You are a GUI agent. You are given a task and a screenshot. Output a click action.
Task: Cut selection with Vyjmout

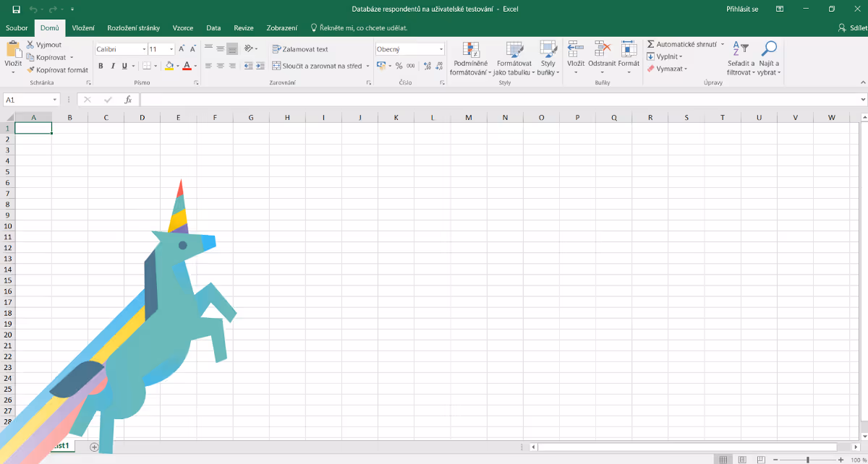pos(44,45)
